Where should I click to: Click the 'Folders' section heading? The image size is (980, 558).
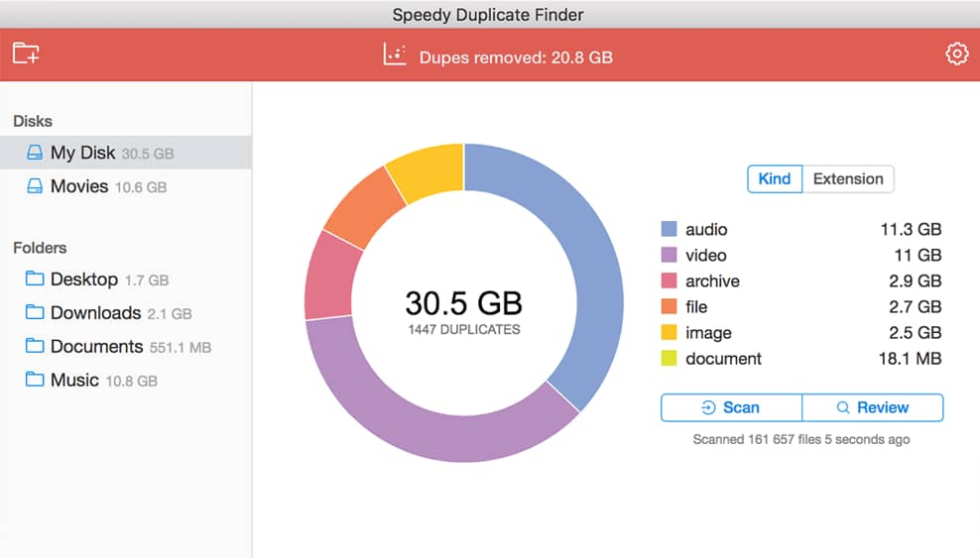(40, 248)
